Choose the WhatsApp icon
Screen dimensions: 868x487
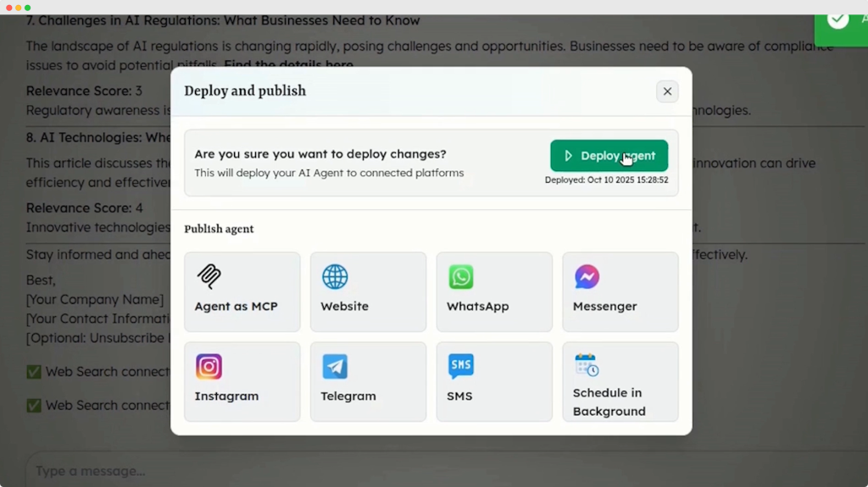461,277
